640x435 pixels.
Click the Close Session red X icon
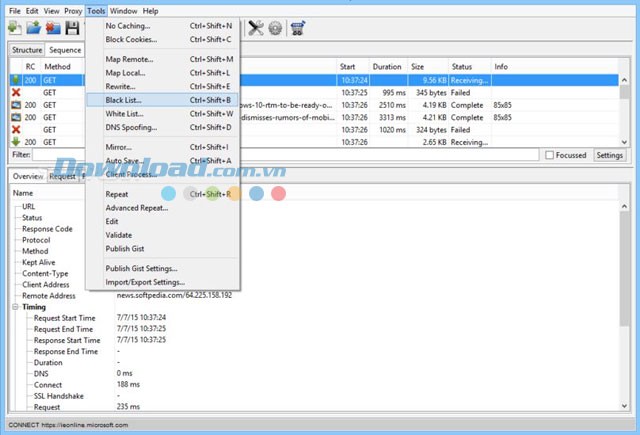(53, 29)
